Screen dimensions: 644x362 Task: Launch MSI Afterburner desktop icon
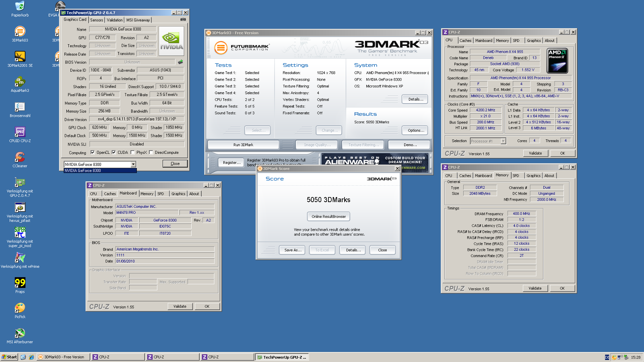click(20, 333)
